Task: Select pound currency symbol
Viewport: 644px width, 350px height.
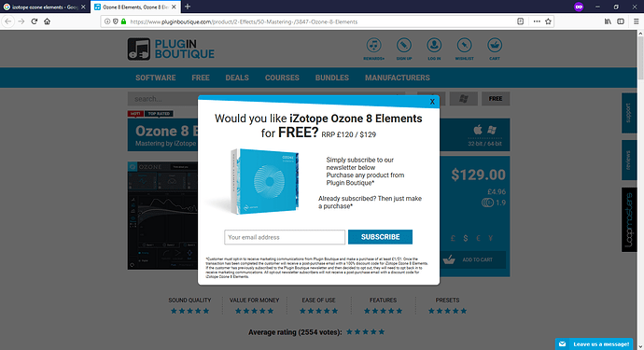Action: (453, 238)
